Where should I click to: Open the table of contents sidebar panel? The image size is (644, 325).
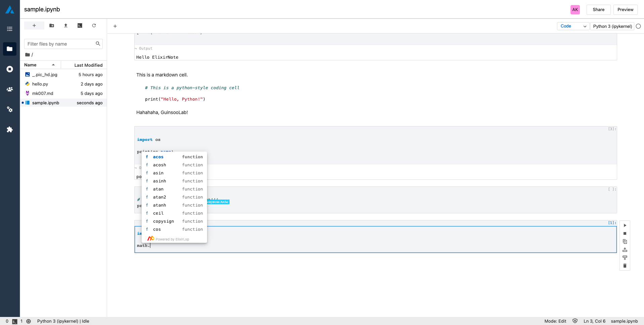click(10, 29)
